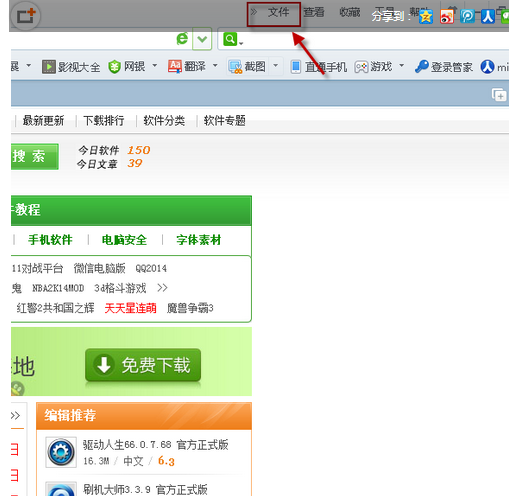Click the green IE browser engine icon

click(x=182, y=39)
